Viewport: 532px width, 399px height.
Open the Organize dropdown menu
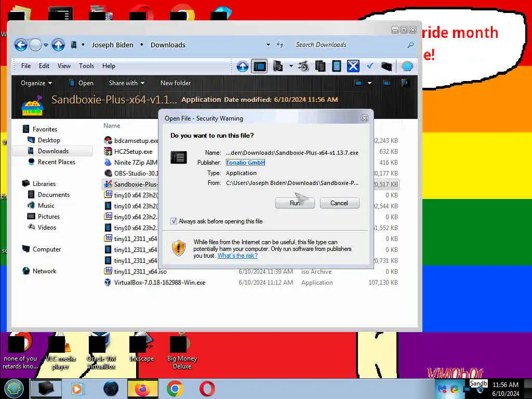pos(36,83)
